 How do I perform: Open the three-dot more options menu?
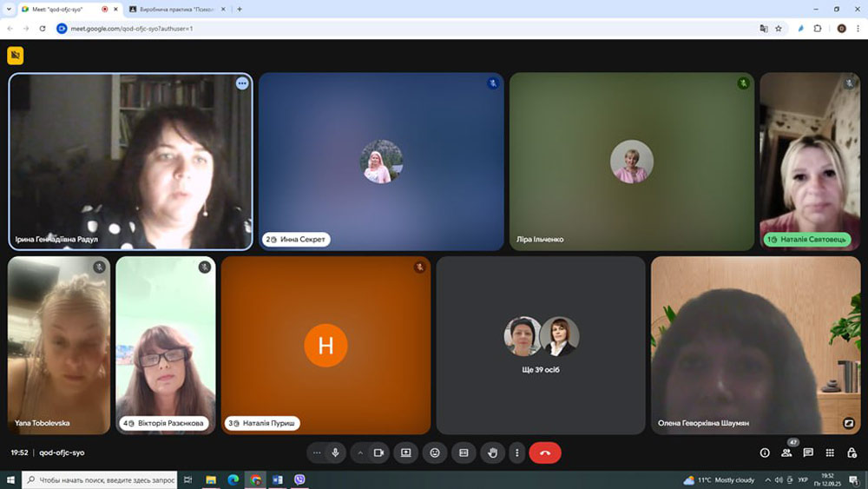click(517, 453)
